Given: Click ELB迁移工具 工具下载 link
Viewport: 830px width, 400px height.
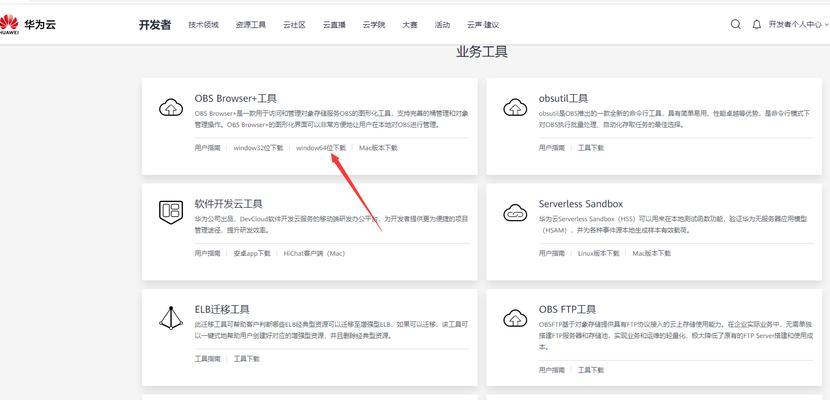Looking at the screenshot, I should click(247, 358).
